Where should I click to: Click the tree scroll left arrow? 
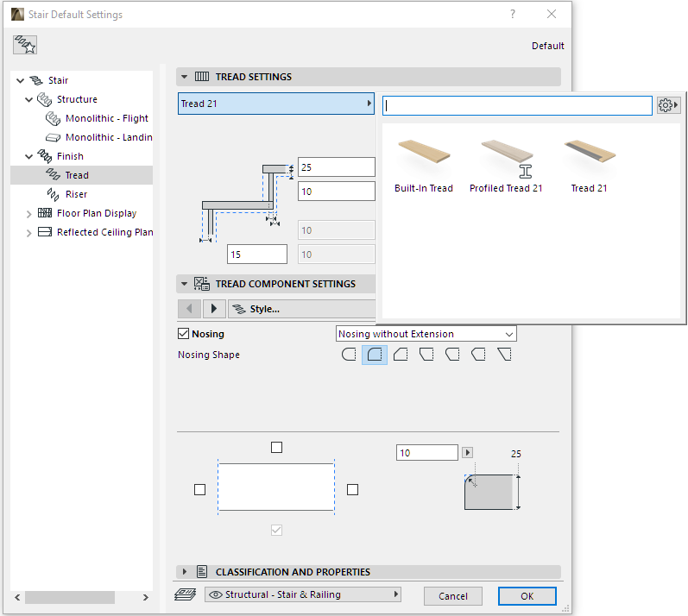click(17, 597)
